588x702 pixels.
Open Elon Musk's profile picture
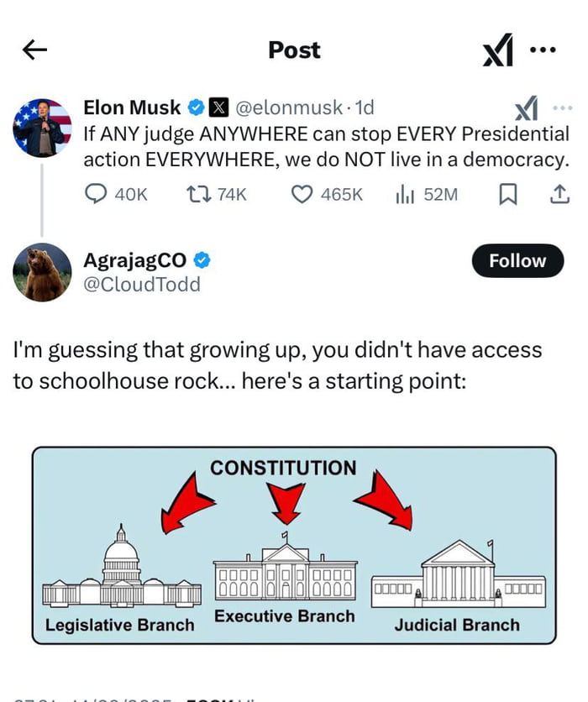(x=42, y=129)
